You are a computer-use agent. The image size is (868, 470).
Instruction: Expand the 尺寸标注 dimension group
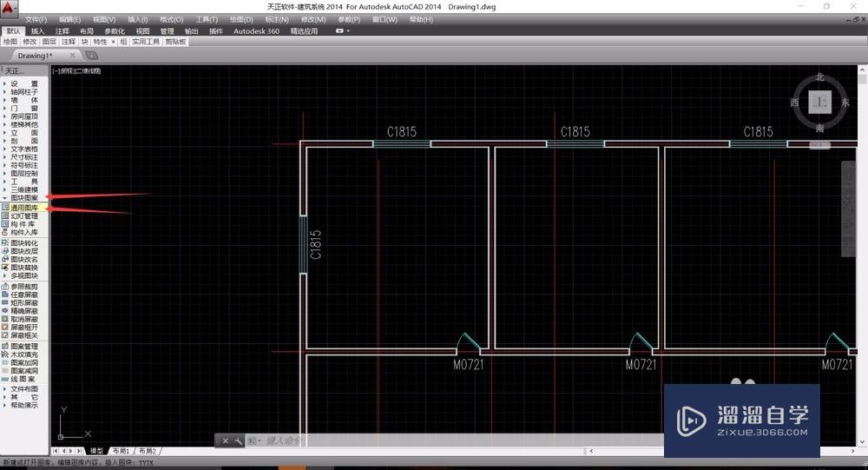point(23,157)
